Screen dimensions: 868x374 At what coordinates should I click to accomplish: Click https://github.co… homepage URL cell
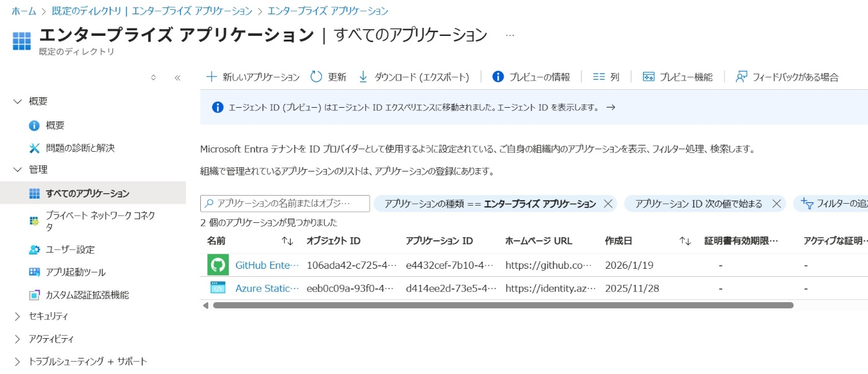coord(549,265)
